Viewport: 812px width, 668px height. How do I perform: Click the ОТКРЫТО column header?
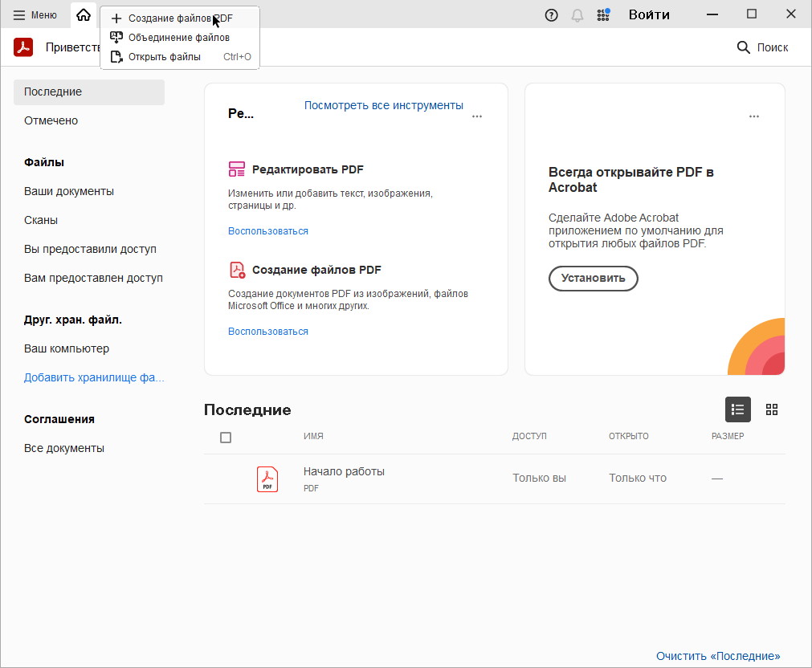629,437
